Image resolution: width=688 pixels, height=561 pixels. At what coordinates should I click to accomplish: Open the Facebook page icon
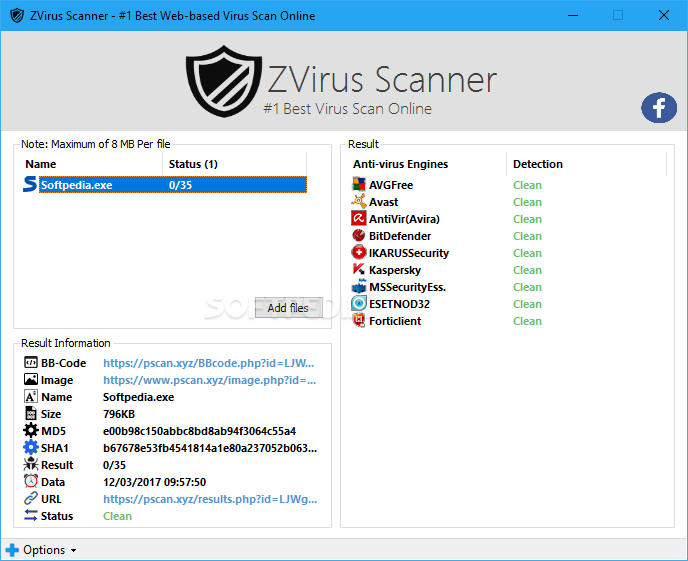click(659, 107)
